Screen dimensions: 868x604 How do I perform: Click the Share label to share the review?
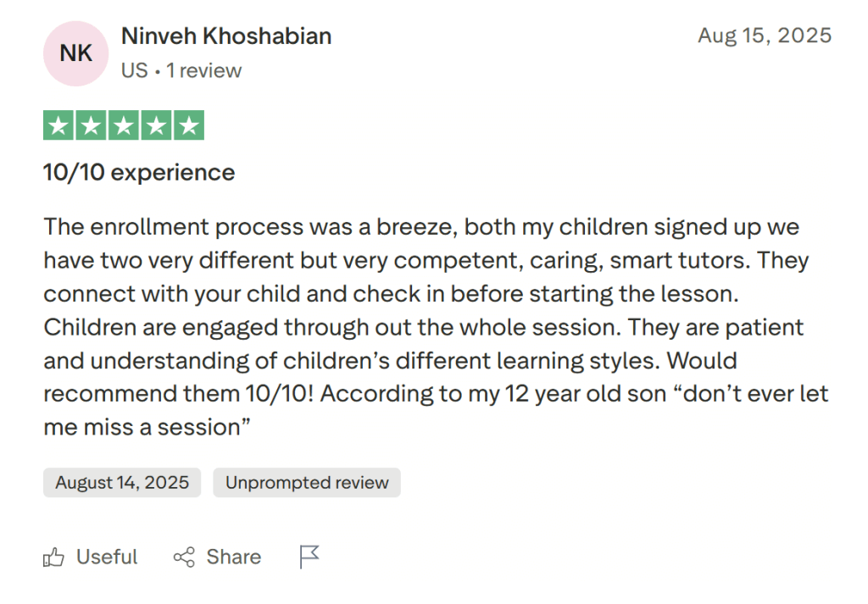(x=235, y=557)
